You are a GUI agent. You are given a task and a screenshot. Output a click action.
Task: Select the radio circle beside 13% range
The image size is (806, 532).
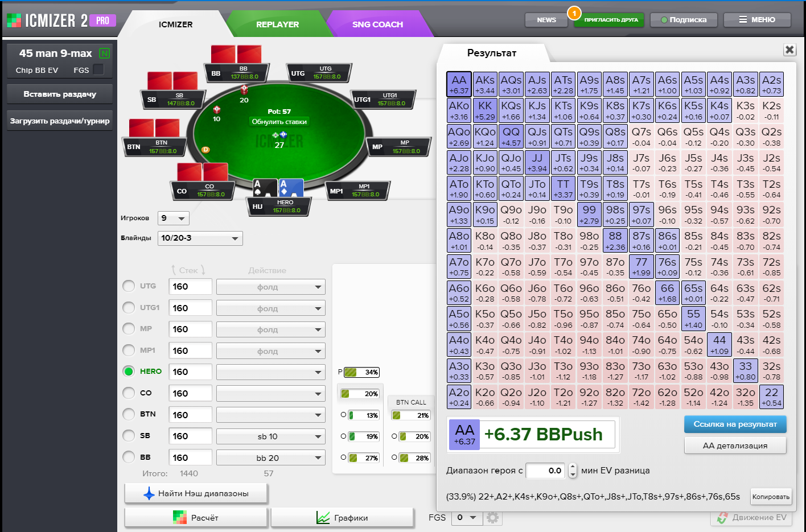pos(343,415)
